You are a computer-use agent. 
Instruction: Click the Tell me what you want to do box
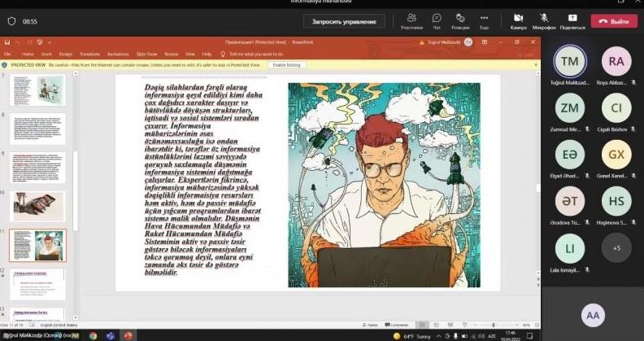252,55
